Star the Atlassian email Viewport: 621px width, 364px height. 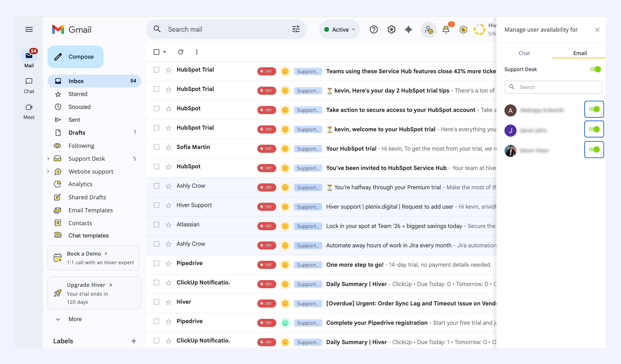[169, 225]
